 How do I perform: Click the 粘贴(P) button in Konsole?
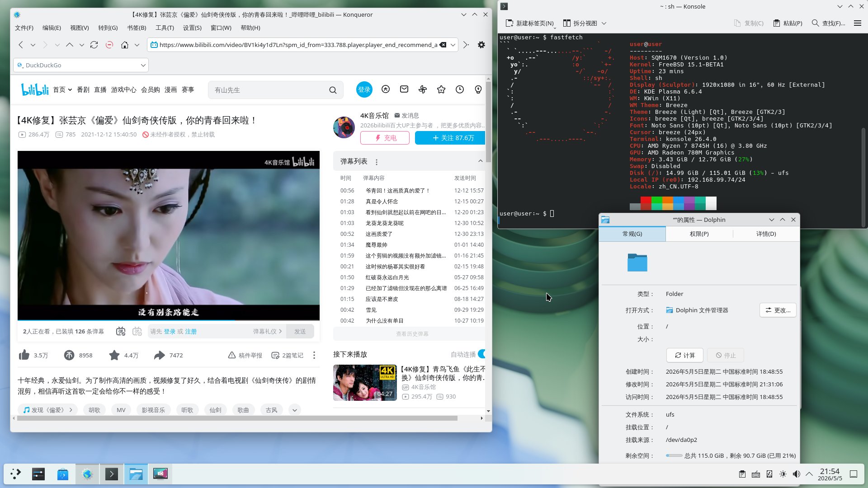(x=788, y=23)
